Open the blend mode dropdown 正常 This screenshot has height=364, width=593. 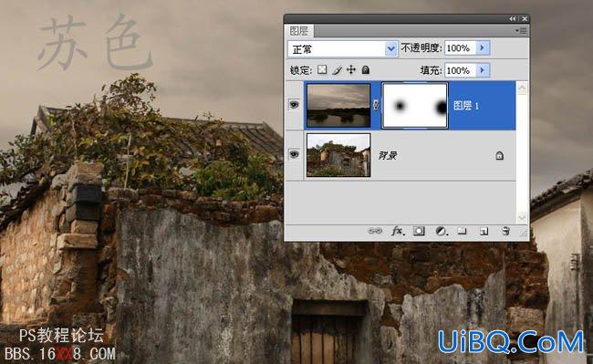[x=343, y=48]
